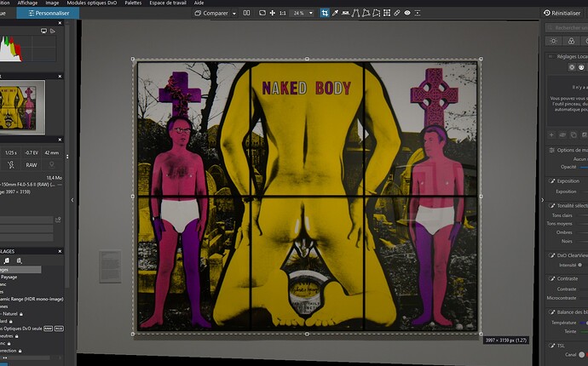Click the flash status icon in metadata
The height and width of the screenshot is (366, 588).
coord(11,165)
